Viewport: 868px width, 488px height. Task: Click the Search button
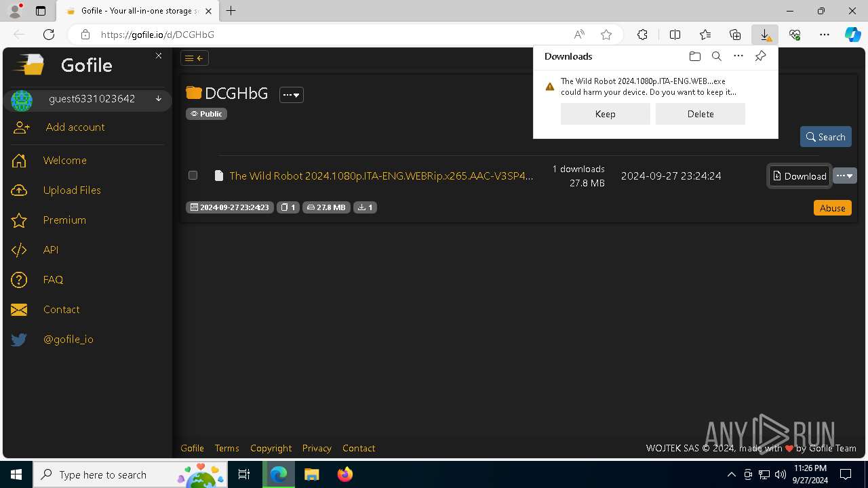click(825, 137)
